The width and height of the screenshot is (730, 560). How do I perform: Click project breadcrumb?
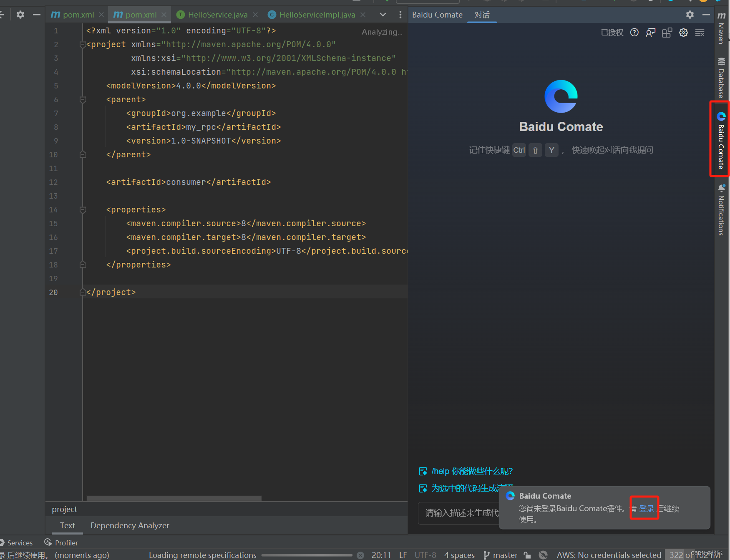click(x=64, y=509)
